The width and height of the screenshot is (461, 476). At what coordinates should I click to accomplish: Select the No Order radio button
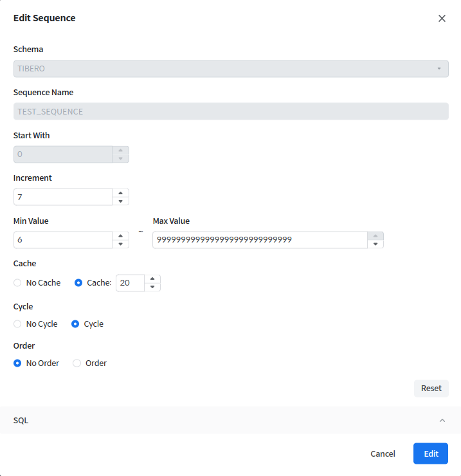(17, 363)
